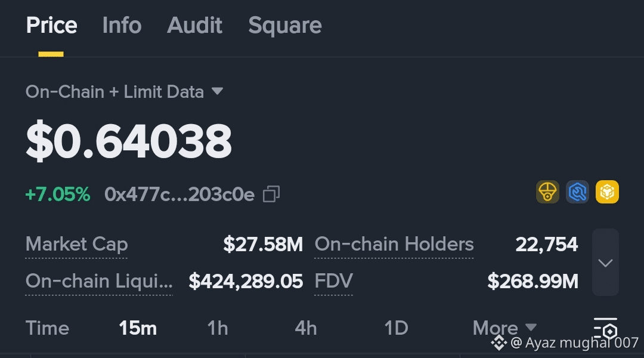
Task: Click the yellow BNB Chain cube icon
Action: pos(607,192)
